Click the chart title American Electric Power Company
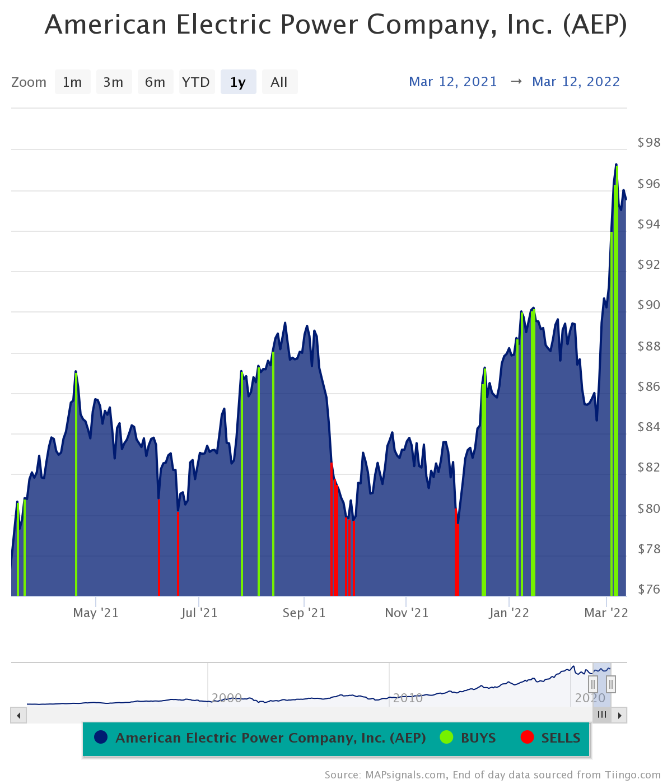672x784 pixels. (x=336, y=25)
